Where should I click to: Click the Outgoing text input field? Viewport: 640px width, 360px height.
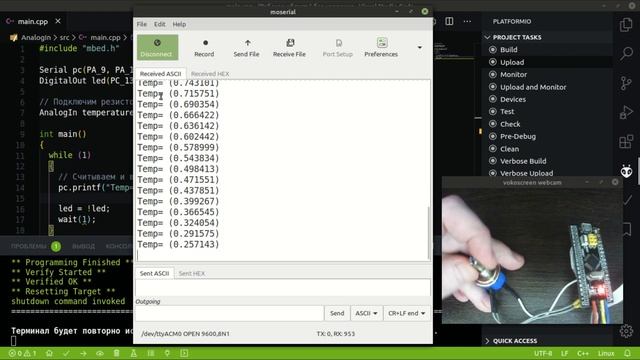(229, 313)
